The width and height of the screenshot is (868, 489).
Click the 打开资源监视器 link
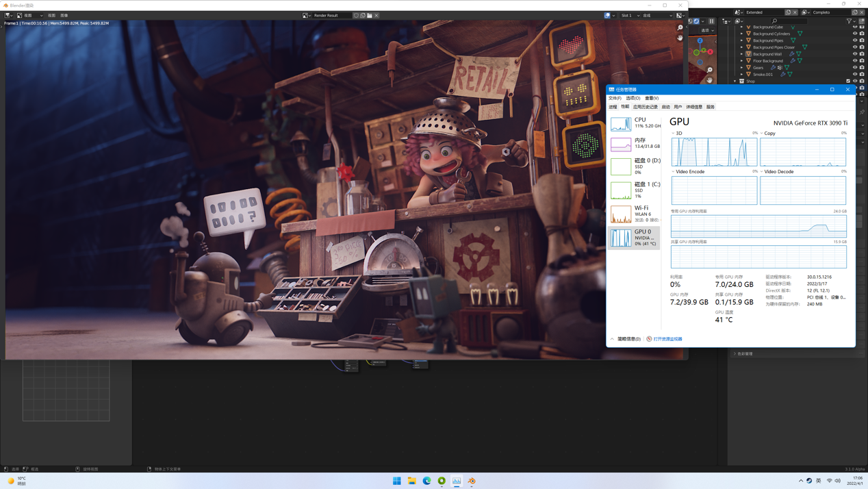coord(667,339)
